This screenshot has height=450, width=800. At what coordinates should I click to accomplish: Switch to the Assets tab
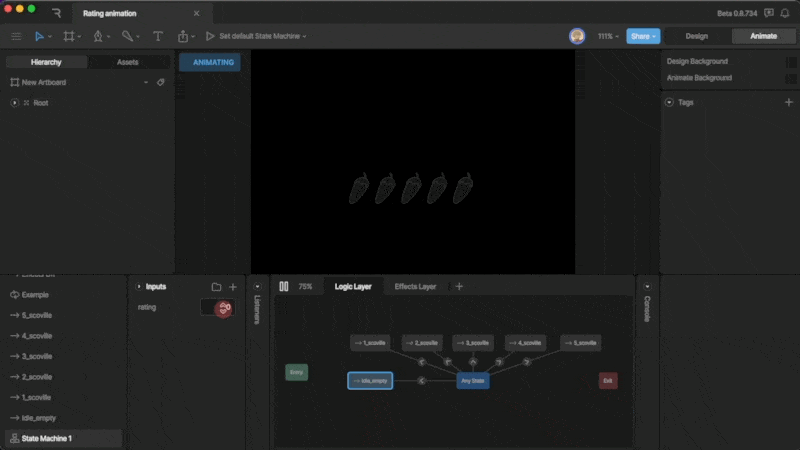point(128,62)
